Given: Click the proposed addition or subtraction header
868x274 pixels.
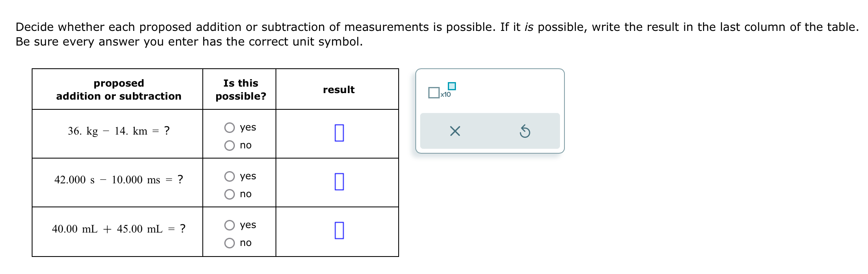Looking at the screenshot, I should pyautogui.click(x=118, y=89).
